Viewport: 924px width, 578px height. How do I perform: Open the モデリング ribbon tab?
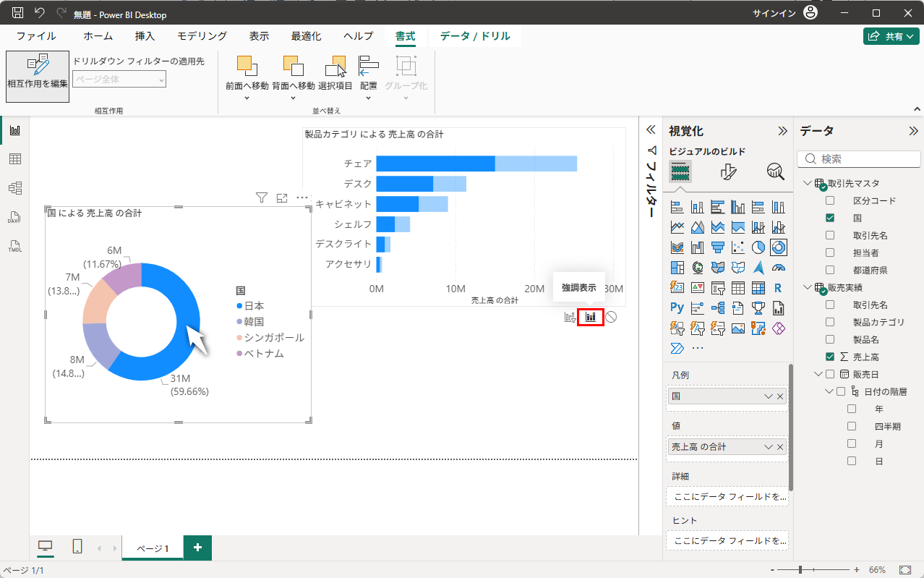(x=202, y=36)
